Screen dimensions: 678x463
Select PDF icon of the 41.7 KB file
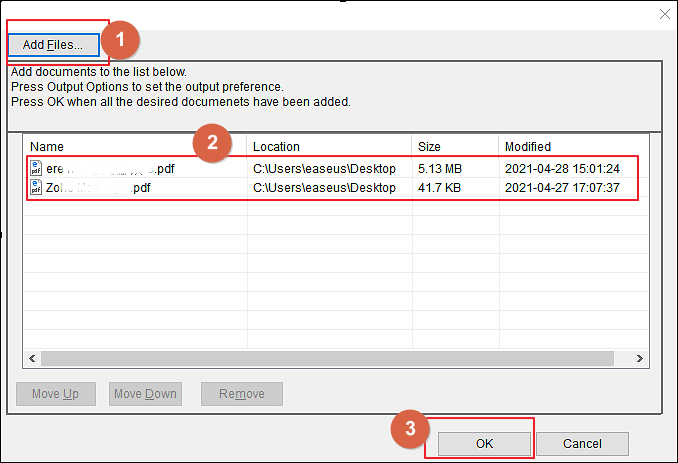click(37, 188)
